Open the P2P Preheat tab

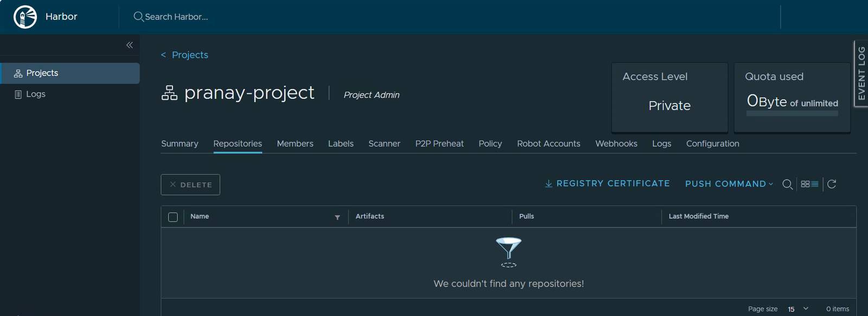[x=439, y=144]
